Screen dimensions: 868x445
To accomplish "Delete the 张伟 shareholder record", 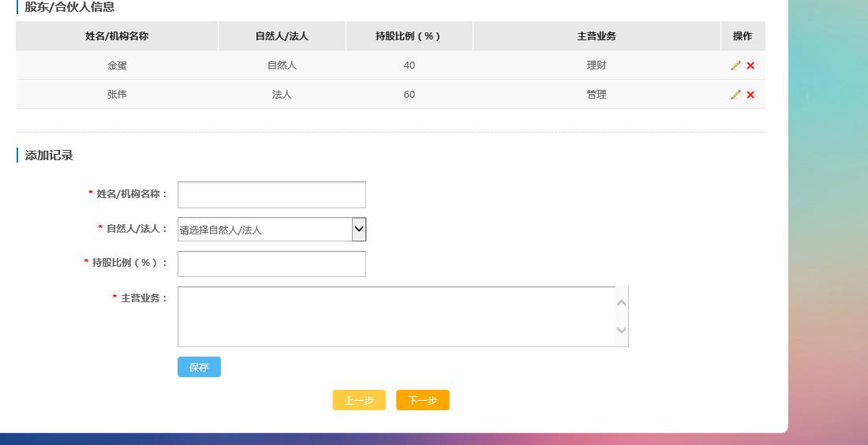I will pyautogui.click(x=750, y=95).
